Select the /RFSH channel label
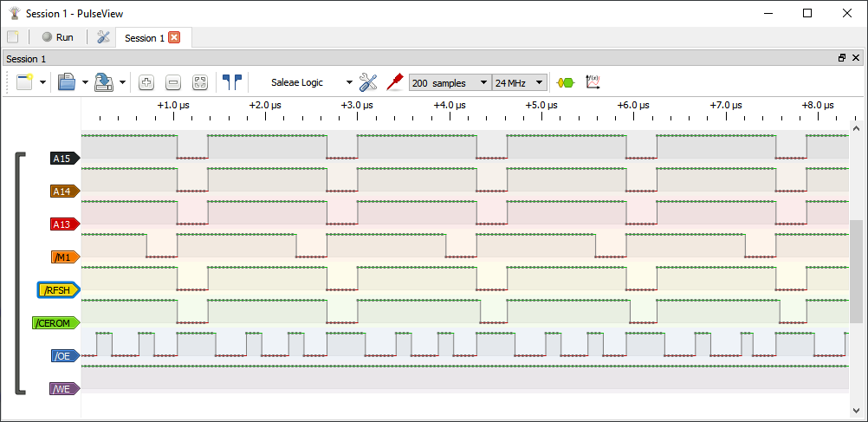This screenshot has width=868, height=422. pyautogui.click(x=60, y=289)
